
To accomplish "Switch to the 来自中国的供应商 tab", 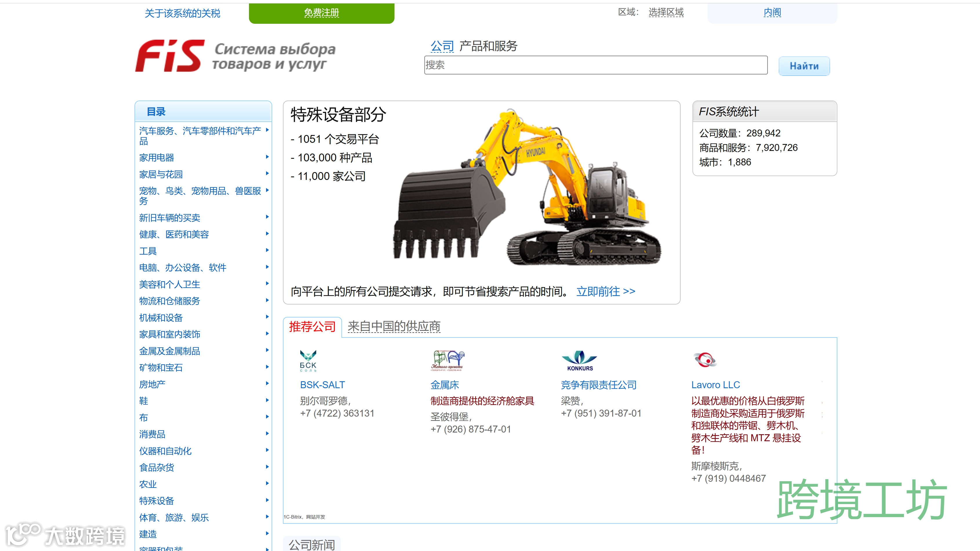I will point(394,326).
